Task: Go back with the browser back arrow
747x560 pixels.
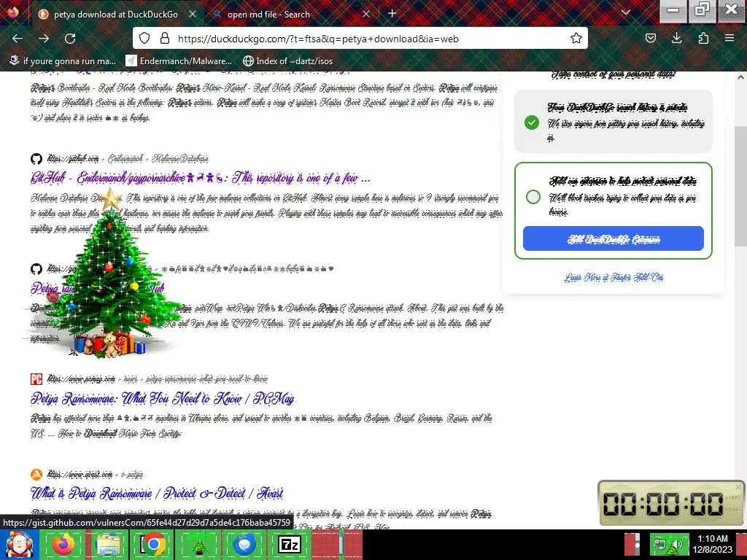Action: (x=18, y=39)
